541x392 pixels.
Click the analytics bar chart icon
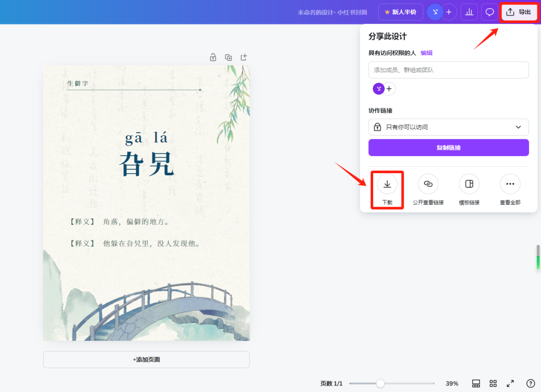coord(469,12)
